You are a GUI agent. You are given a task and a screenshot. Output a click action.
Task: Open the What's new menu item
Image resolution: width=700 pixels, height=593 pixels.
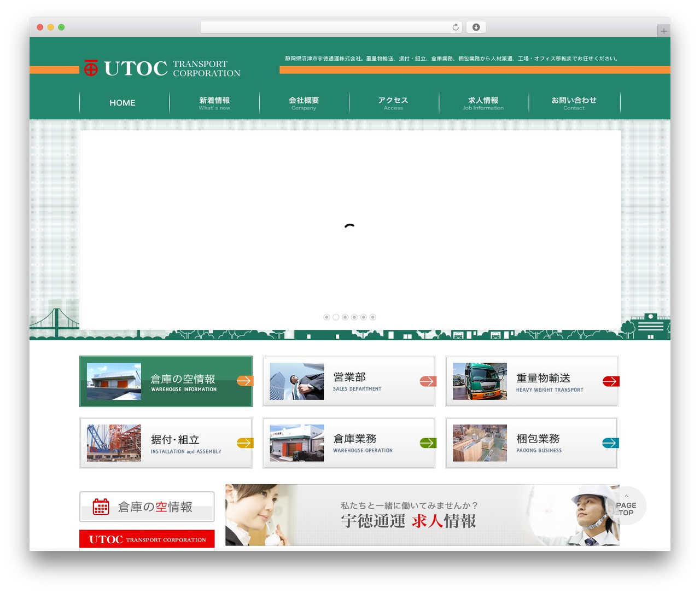pos(214,103)
